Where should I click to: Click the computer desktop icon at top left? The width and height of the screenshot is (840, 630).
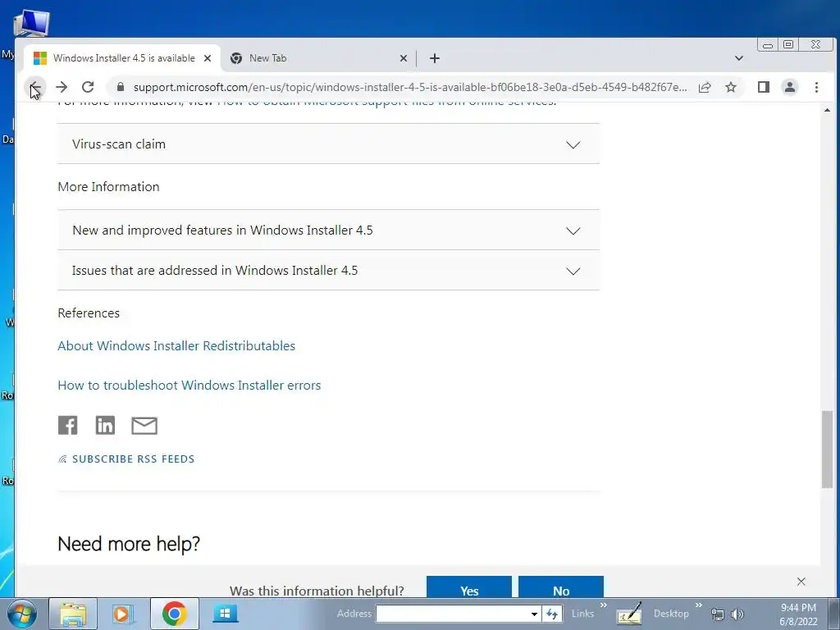tap(31, 24)
